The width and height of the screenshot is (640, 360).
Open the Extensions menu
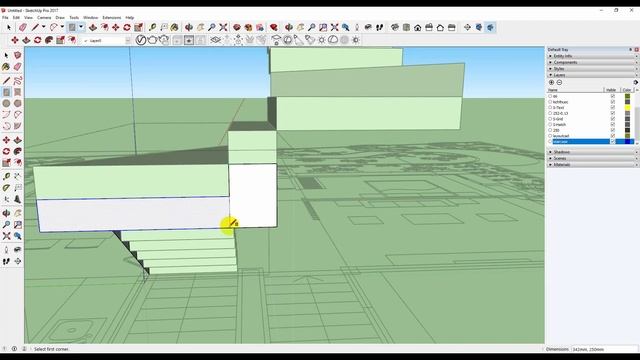click(x=111, y=18)
